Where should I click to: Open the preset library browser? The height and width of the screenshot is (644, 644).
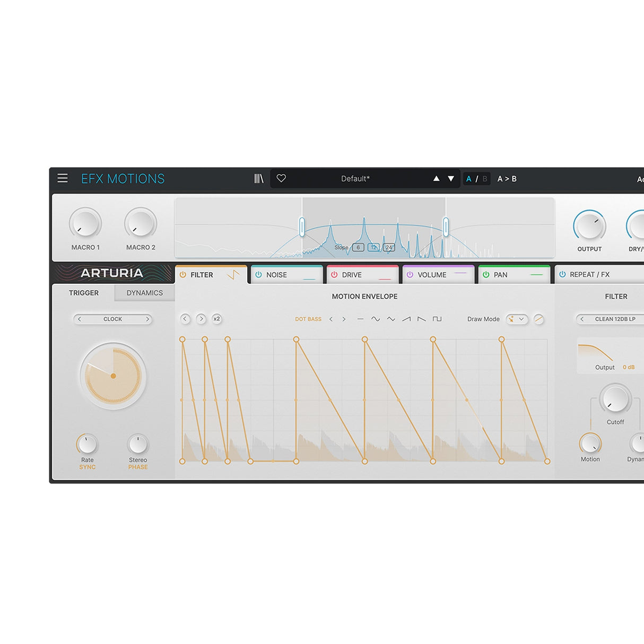259,179
